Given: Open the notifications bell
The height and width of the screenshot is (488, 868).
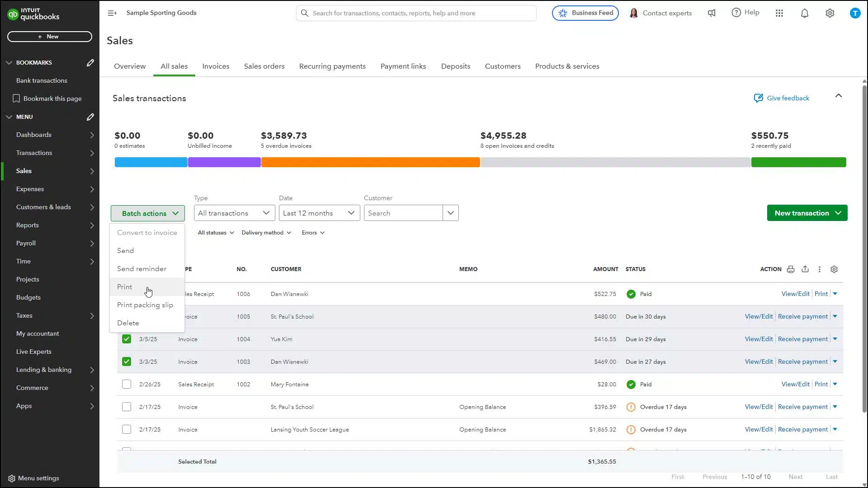Looking at the screenshot, I should click(805, 13).
